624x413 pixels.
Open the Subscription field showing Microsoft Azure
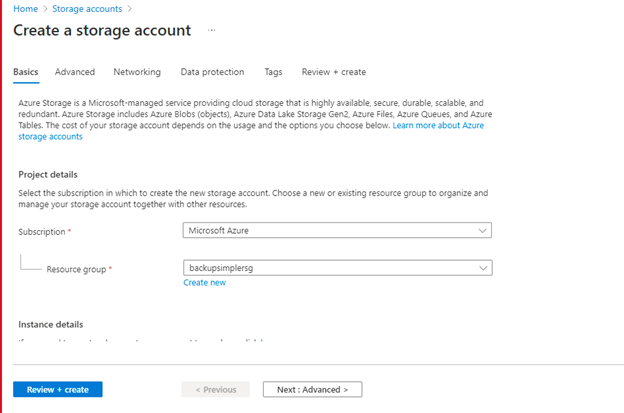point(338,231)
